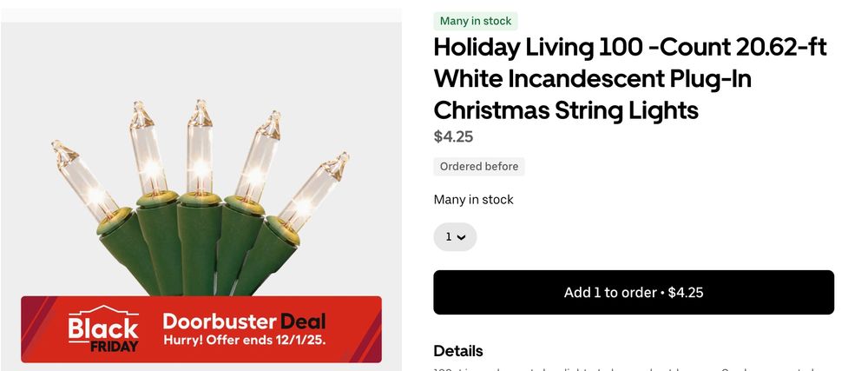
Task: Select the Black Friday Doorbuster Deal banner
Action: [x=201, y=329]
